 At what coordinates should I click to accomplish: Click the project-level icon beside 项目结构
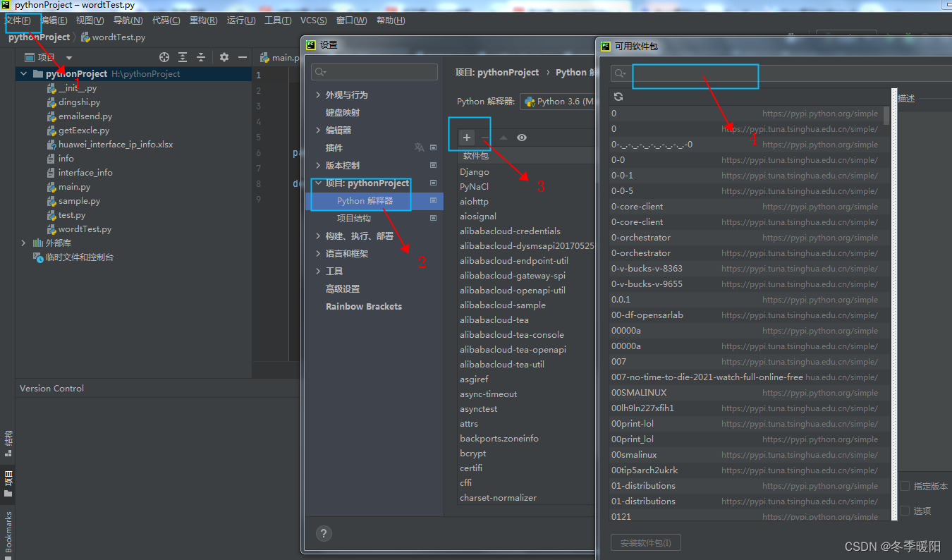click(x=433, y=218)
